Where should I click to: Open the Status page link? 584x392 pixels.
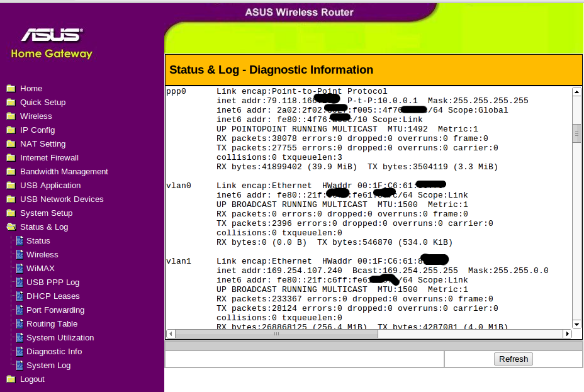pos(38,241)
